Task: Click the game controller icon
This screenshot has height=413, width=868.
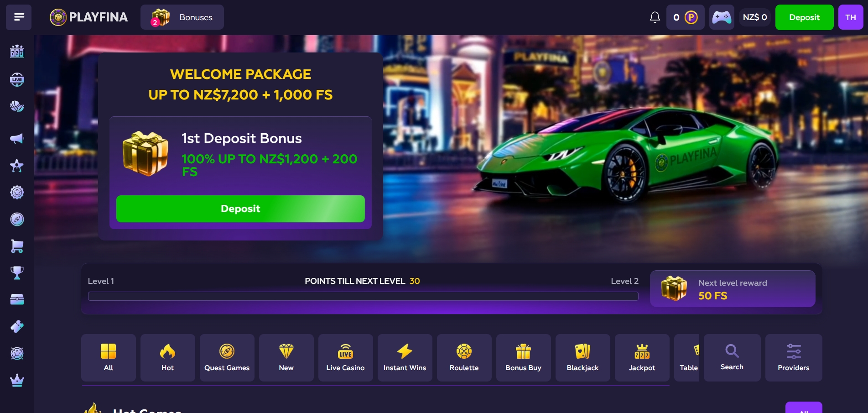Action: [722, 17]
